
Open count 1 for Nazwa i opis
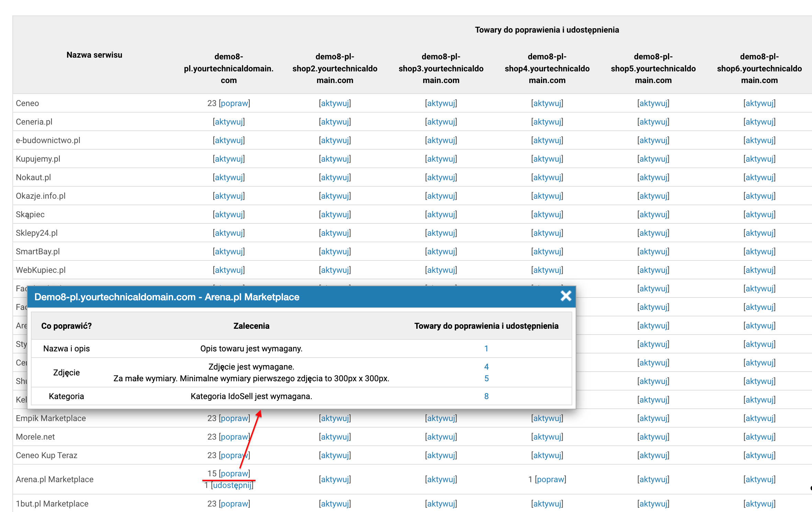click(x=486, y=349)
